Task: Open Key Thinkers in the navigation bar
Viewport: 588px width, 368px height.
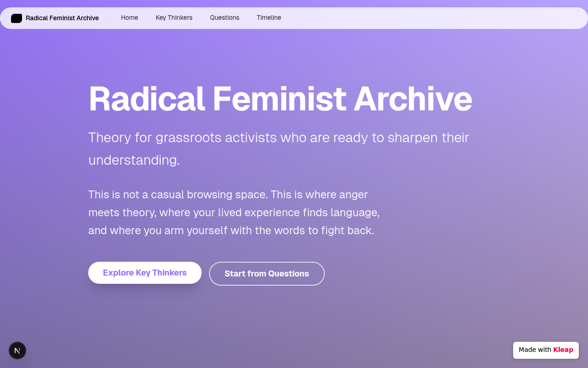Action: [174, 18]
